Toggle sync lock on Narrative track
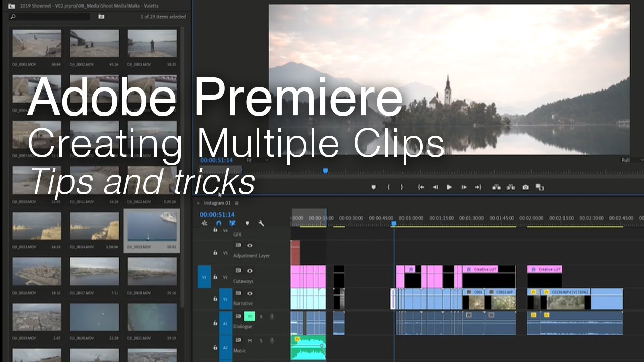Screen dimensions: 644x362 point(238,293)
